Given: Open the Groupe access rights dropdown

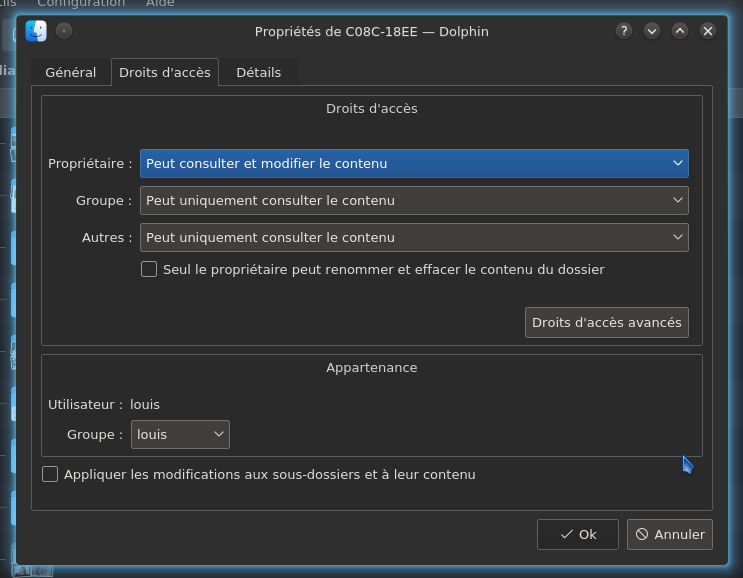Looking at the screenshot, I should (414, 201).
